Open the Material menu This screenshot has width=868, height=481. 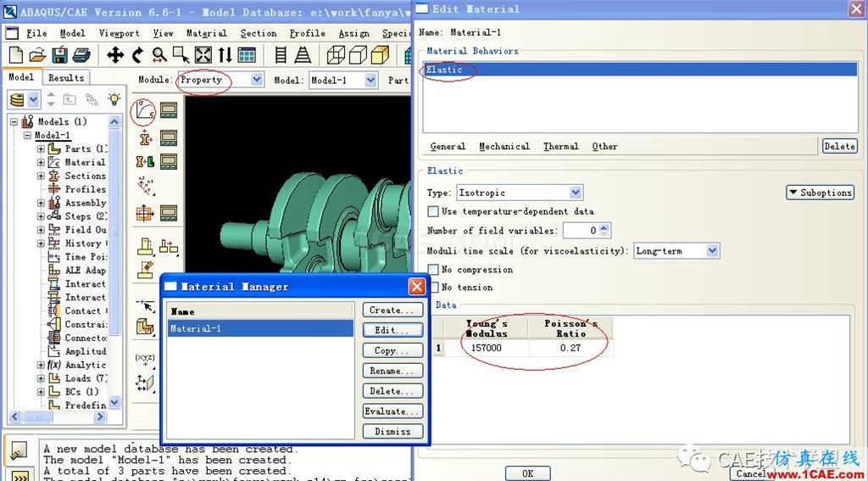click(x=207, y=34)
